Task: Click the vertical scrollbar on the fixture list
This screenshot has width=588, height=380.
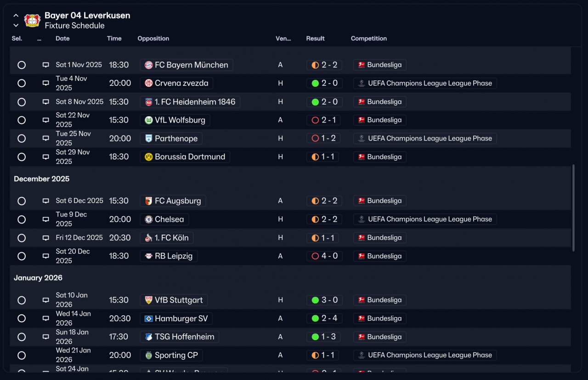Action: (573, 208)
